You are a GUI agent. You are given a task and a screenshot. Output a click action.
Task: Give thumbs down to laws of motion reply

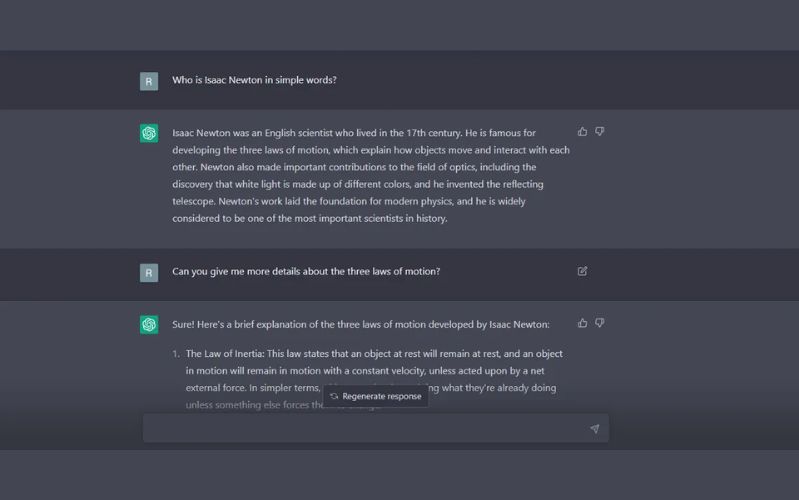[600, 324]
